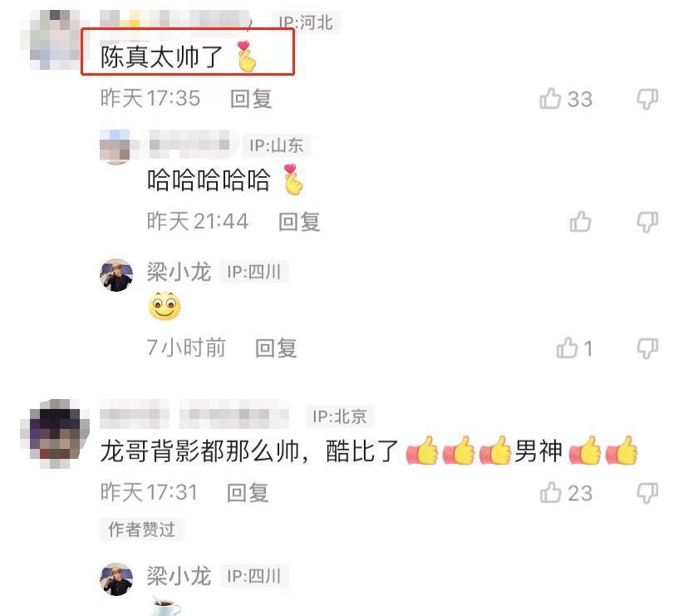
Task: Dislike the 龙哥背影都那么帅 comment
Action: (647, 493)
